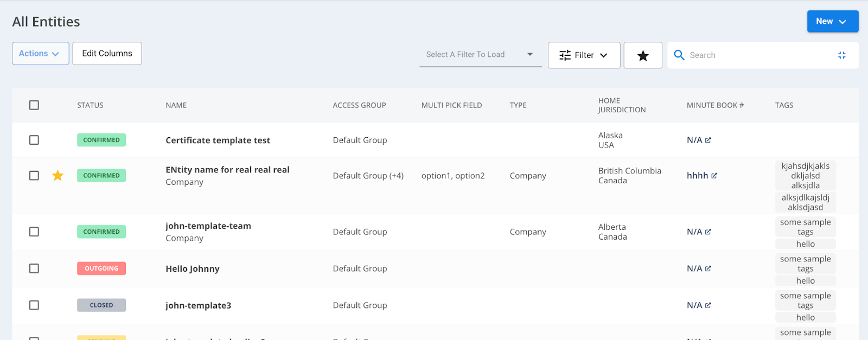Click the favorites star button in toolbar
This screenshot has height=340, width=868.
click(643, 55)
